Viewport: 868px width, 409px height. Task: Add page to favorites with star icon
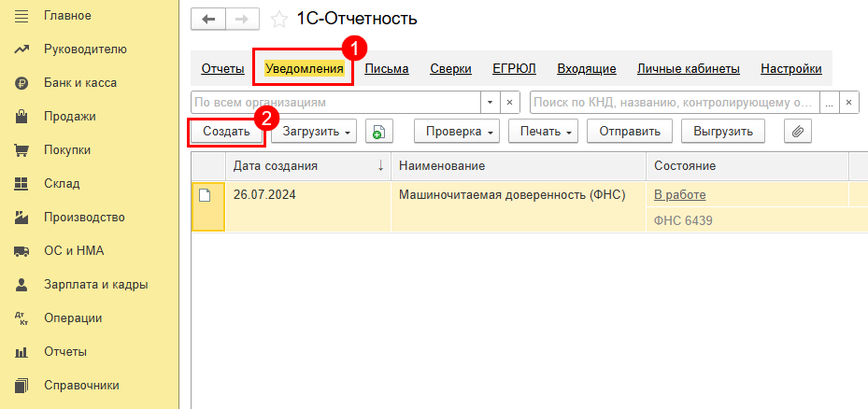click(278, 20)
